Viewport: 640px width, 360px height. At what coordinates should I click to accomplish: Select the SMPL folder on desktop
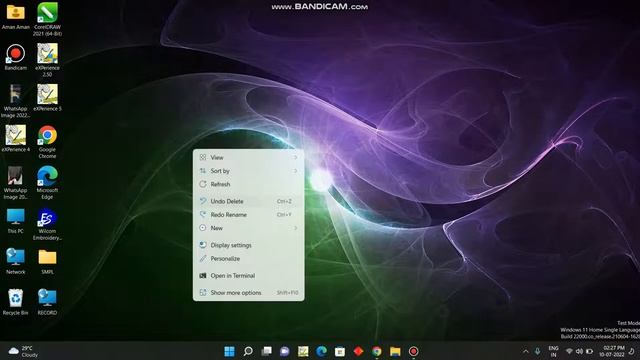click(47, 261)
